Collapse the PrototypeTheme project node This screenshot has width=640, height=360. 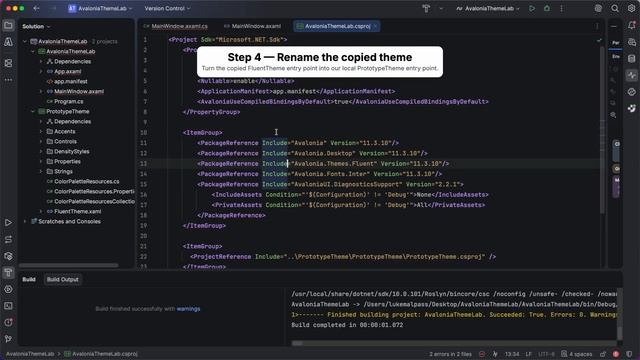33,111
